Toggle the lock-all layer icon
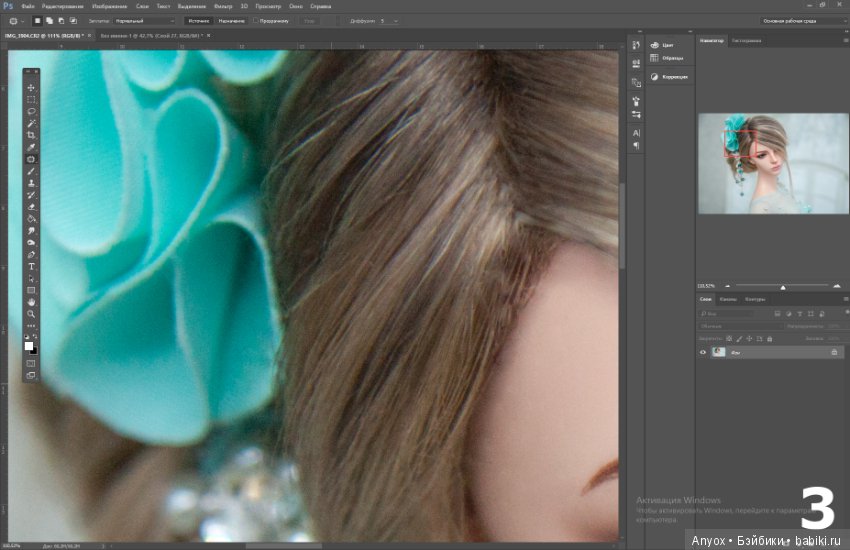 click(770, 339)
